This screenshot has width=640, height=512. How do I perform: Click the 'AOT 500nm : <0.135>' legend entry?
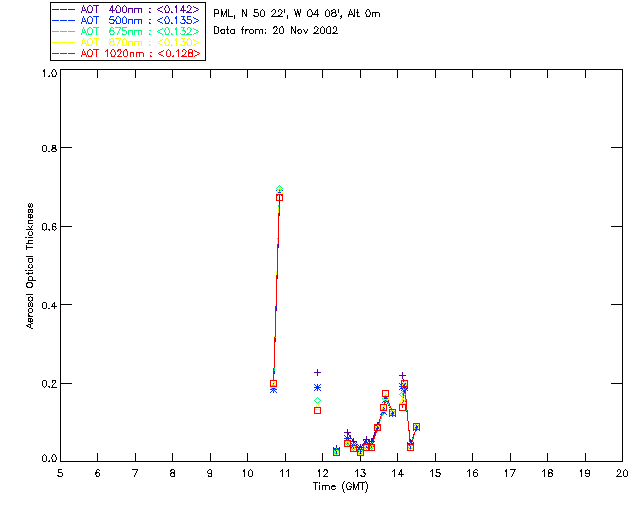pyautogui.click(x=126, y=20)
